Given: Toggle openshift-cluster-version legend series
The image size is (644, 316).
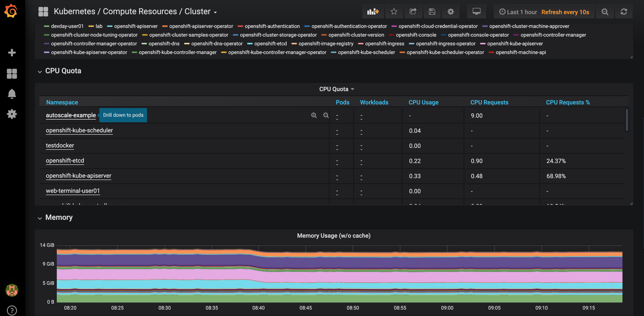Looking at the screenshot, I should pyautogui.click(x=356, y=35).
